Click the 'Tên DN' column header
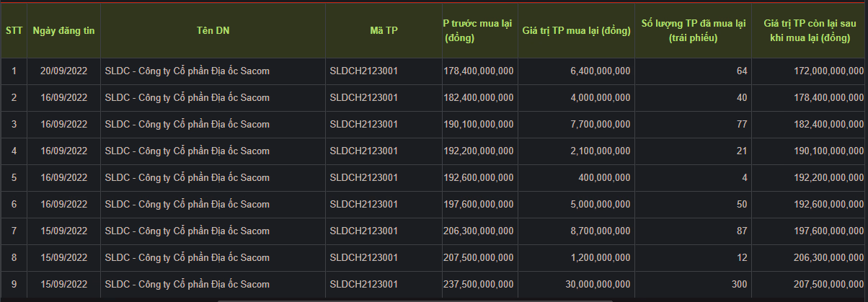This screenshot has height=302, width=868. tap(213, 30)
